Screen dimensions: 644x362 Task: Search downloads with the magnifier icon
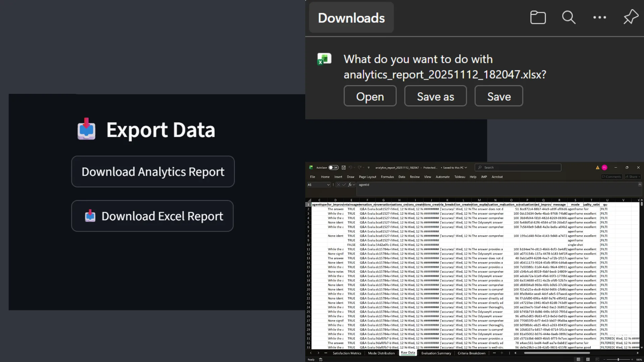pos(569,17)
